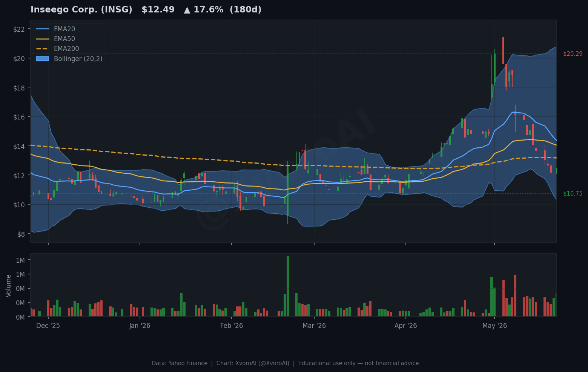Screen dimensions: 588x372
Task: Click the $22 price axis label
Action: (x=19, y=29)
